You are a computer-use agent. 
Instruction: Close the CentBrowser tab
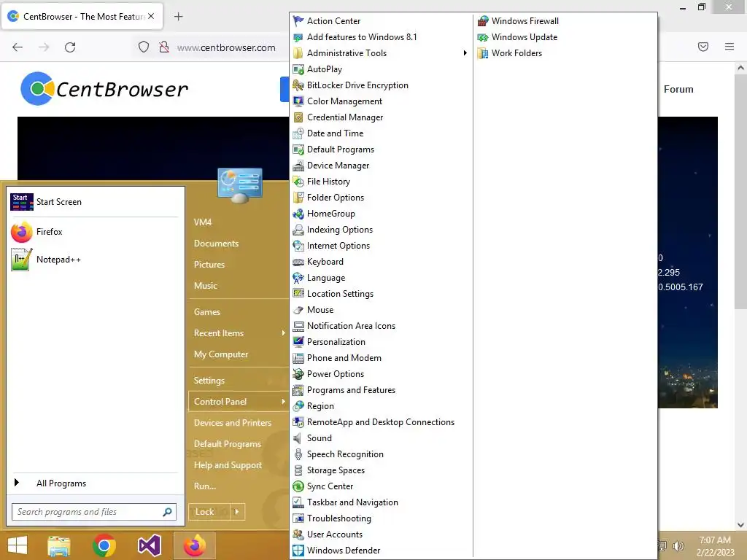coord(151,16)
